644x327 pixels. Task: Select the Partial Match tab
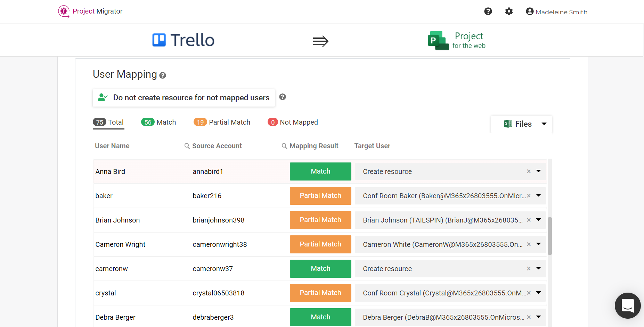point(222,122)
